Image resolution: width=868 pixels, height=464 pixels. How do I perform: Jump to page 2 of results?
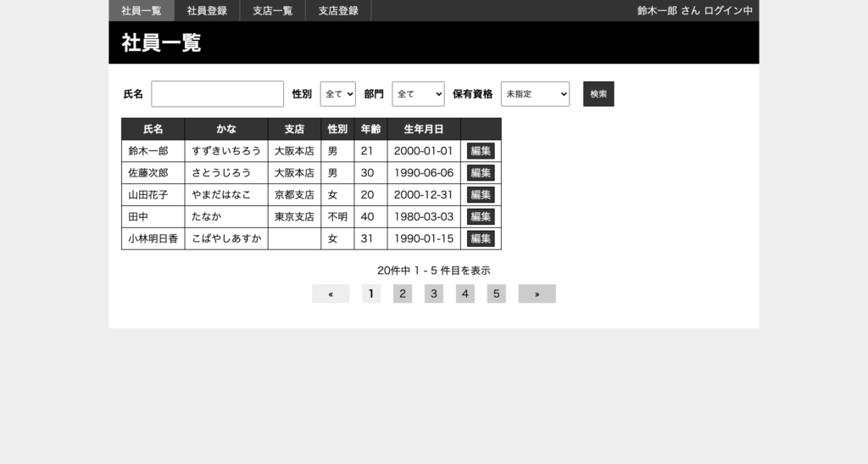pyautogui.click(x=403, y=294)
